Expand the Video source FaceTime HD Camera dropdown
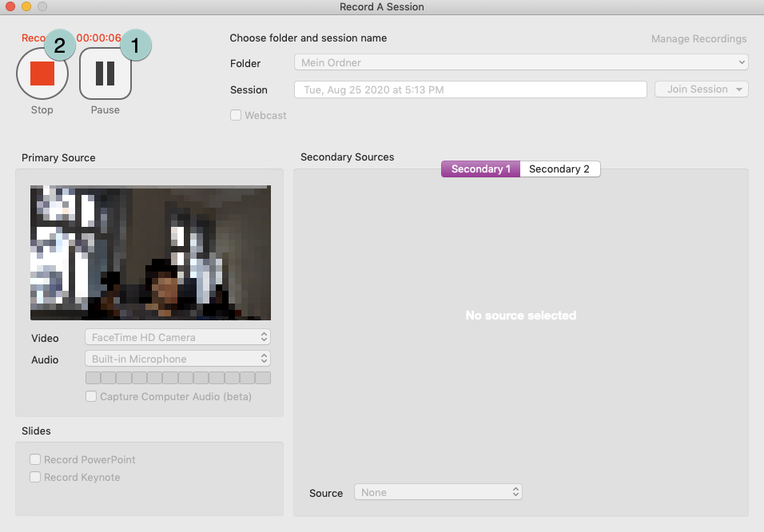This screenshot has height=532, width=764. (177, 337)
